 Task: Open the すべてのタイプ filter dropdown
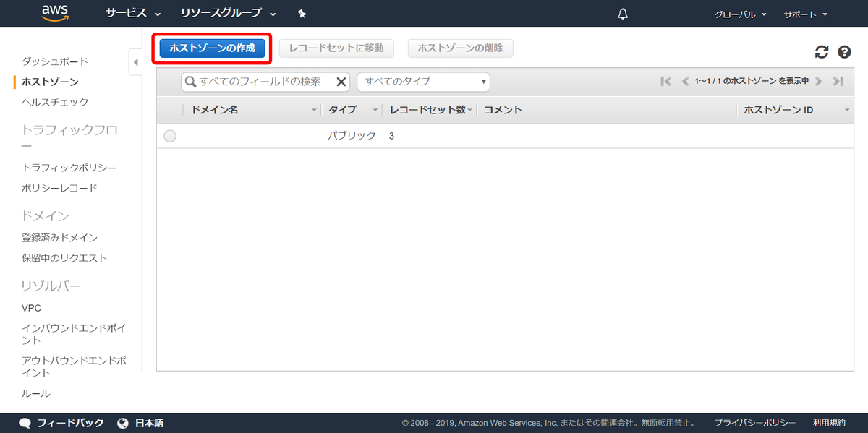click(422, 82)
